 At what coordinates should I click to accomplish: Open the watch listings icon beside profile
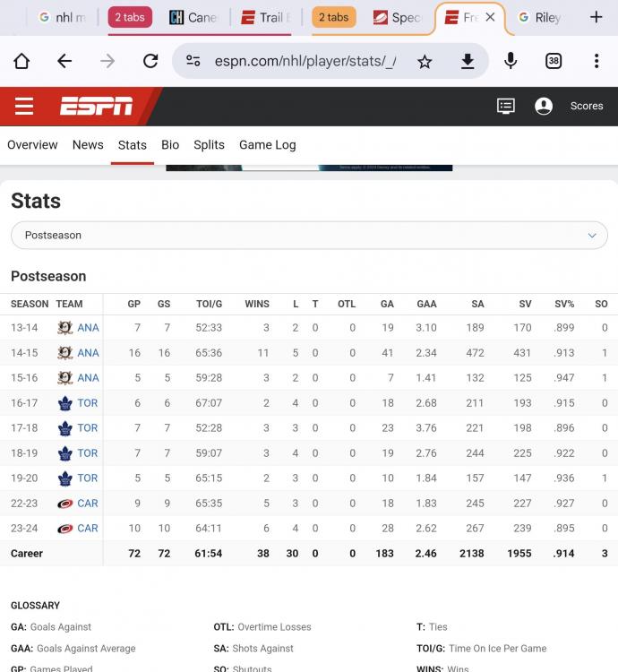[x=506, y=106]
